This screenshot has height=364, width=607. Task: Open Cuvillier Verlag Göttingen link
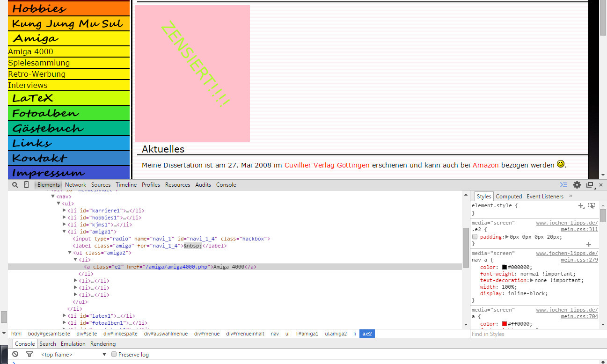[327, 165]
